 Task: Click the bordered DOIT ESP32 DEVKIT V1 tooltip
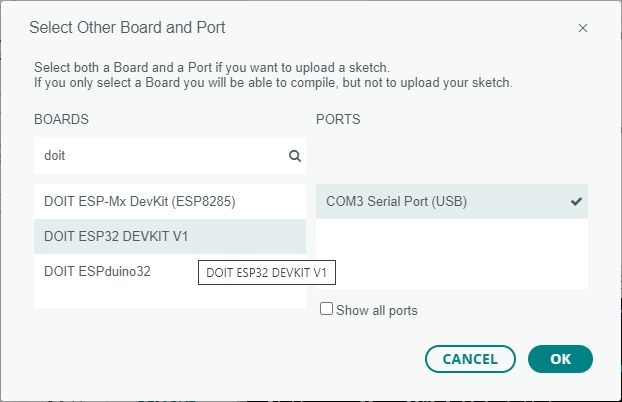click(x=266, y=272)
